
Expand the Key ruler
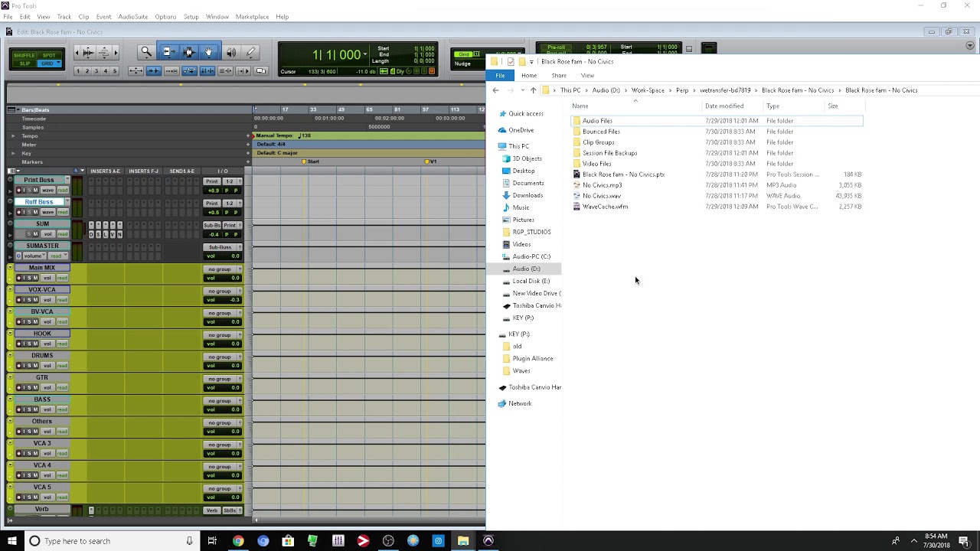[x=13, y=153]
